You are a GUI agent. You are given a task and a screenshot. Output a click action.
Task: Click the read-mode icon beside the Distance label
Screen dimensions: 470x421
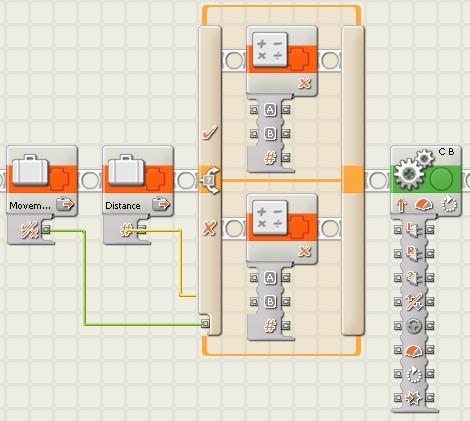[x=161, y=203]
